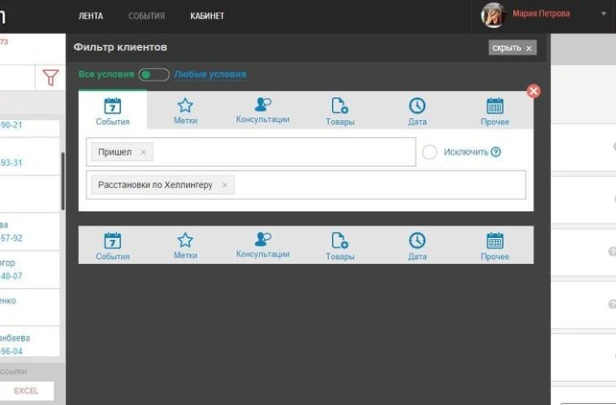
Task: Open the Метки star filter tab
Action: (x=185, y=110)
